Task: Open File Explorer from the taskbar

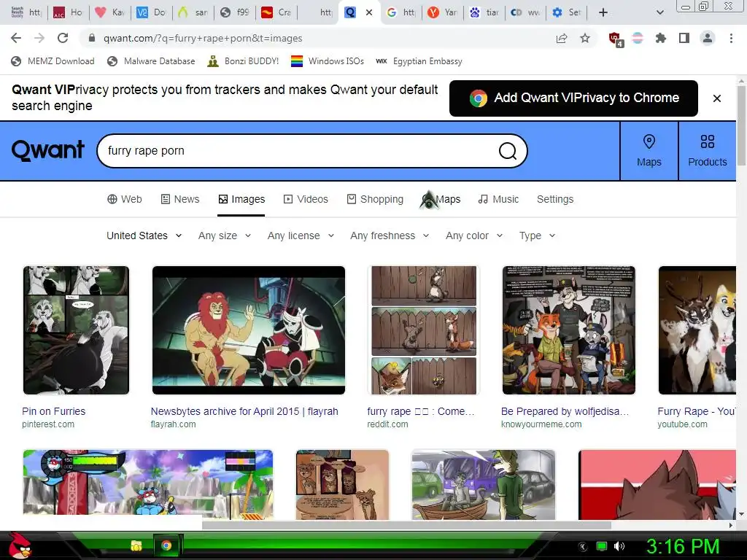Action: pyautogui.click(x=136, y=545)
